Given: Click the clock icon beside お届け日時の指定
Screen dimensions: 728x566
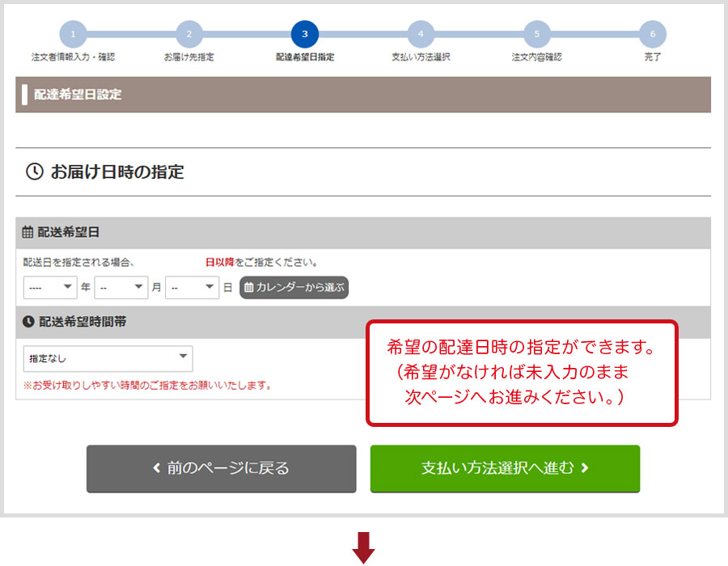Looking at the screenshot, I should click(34, 171).
